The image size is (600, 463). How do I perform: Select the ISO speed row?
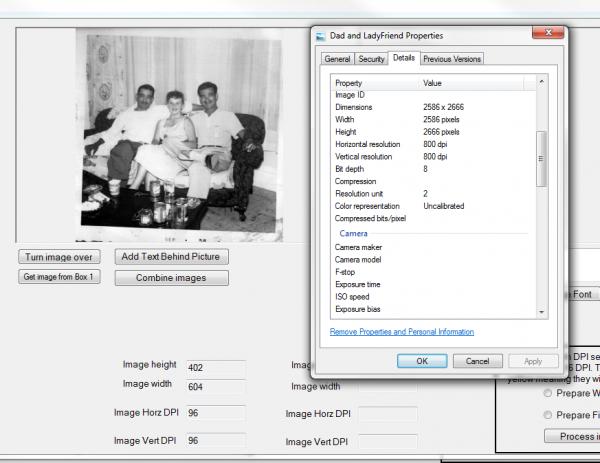point(433,297)
